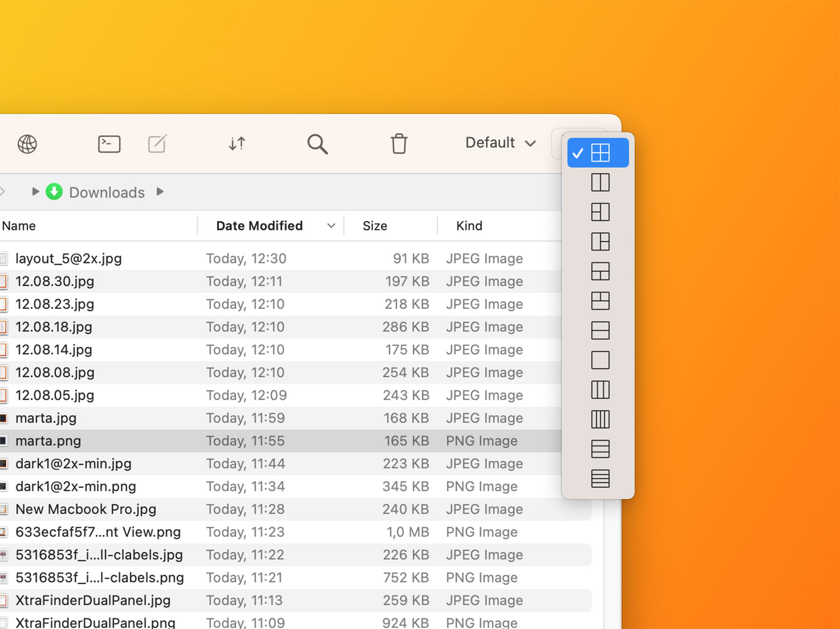Screen dimensions: 840x629
Task: Expand the arrow right of Downloads
Action: click(160, 192)
